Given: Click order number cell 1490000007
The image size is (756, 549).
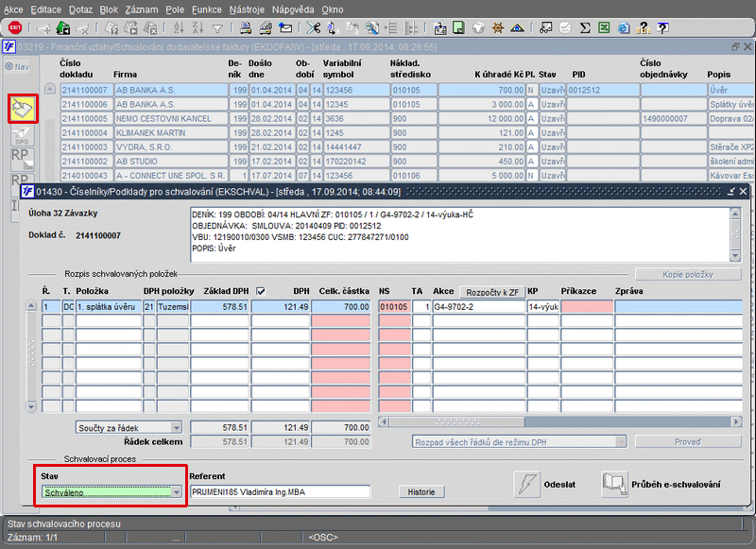Looking at the screenshot, I should (x=673, y=118).
